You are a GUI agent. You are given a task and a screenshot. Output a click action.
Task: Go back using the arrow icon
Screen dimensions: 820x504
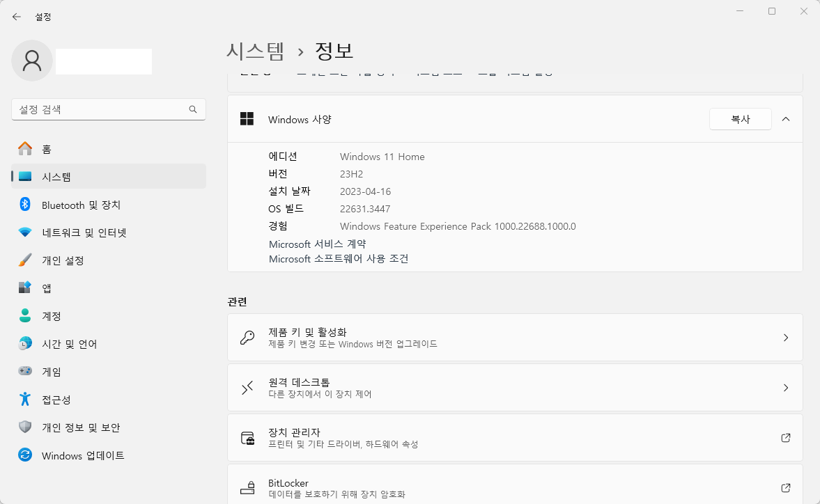(17, 17)
